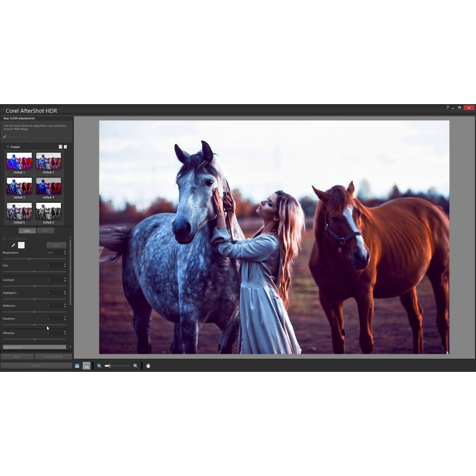Image resolution: width=476 pixels, height=476 pixels.
Task: Click the panel scroll-up arrow
Action: (71, 237)
